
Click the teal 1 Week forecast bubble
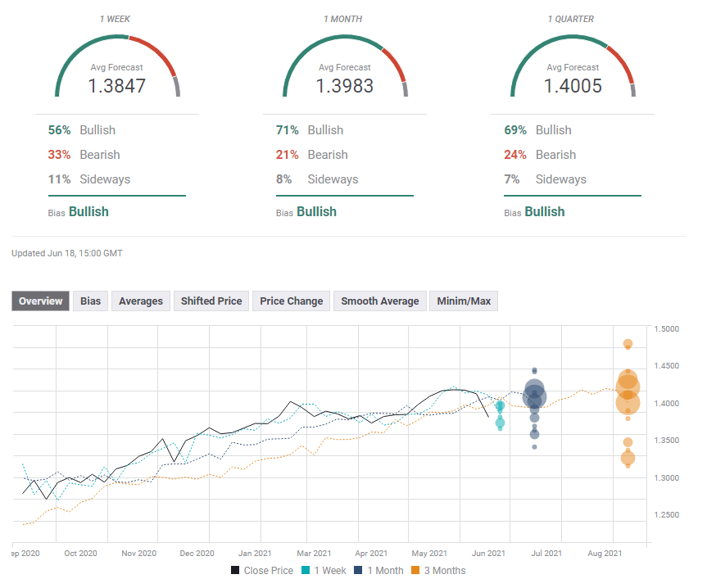pyautogui.click(x=500, y=405)
